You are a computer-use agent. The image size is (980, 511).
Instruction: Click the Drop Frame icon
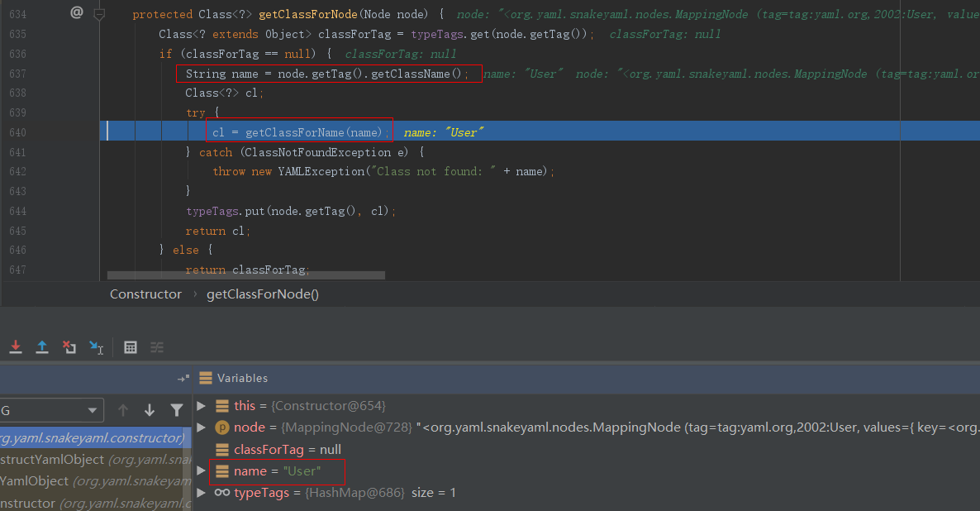69,347
